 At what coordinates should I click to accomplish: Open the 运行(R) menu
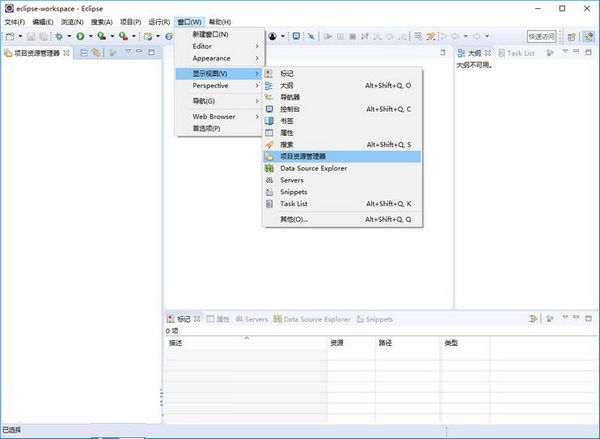point(159,22)
